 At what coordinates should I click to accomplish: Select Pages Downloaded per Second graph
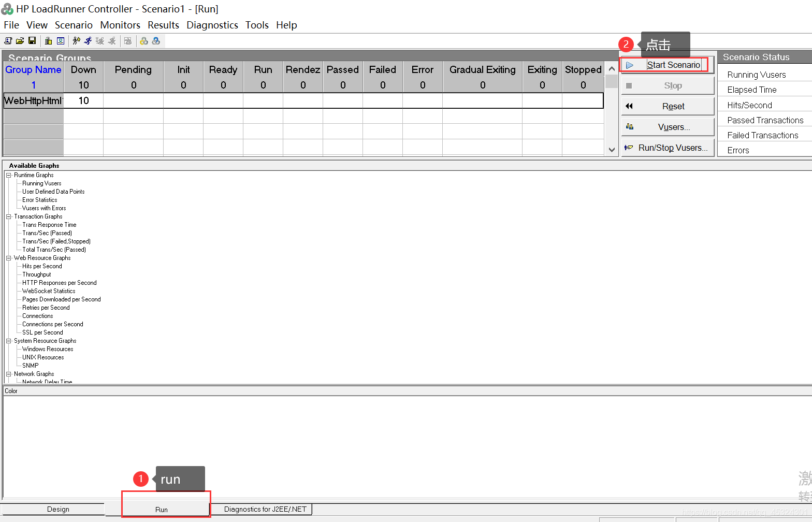click(x=62, y=299)
